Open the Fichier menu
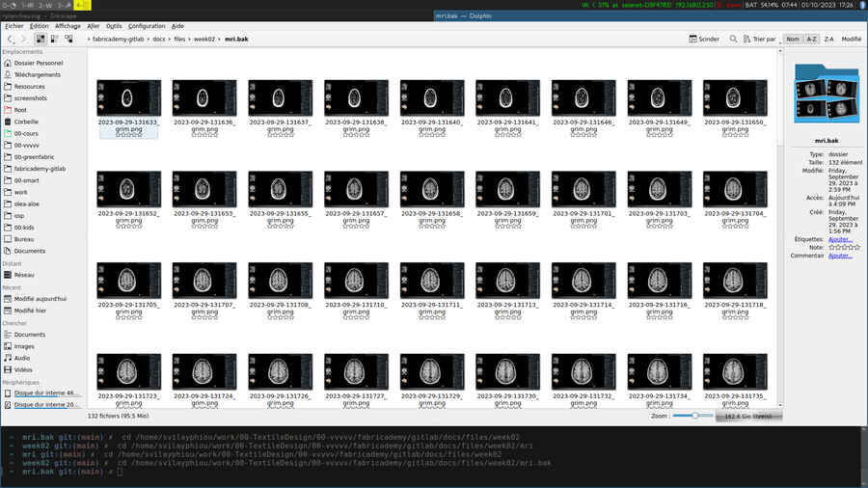 pyautogui.click(x=14, y=26)
